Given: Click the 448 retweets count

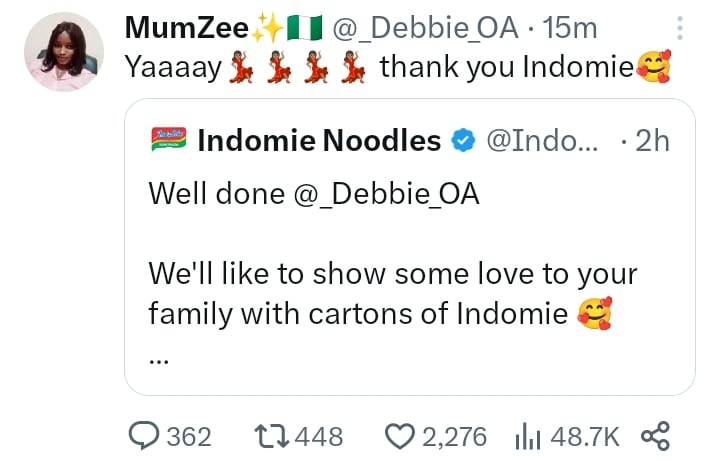Looking at the screenshot, I should point(320,436).
